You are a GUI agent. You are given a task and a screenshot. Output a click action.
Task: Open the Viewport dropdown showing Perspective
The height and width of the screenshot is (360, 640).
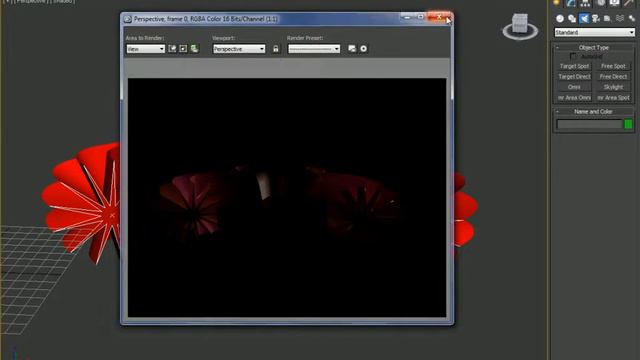pos(239,49)
